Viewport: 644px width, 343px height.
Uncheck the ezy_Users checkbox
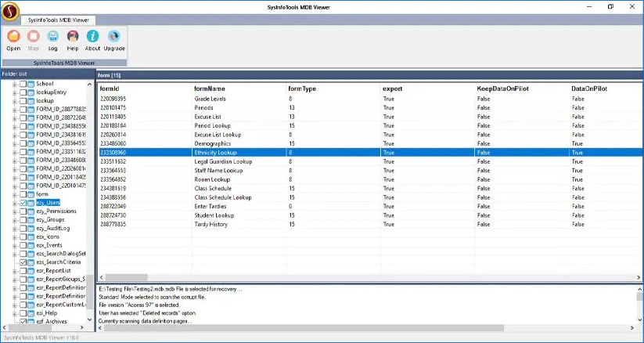pyautogui.click(x=23, y=203)
